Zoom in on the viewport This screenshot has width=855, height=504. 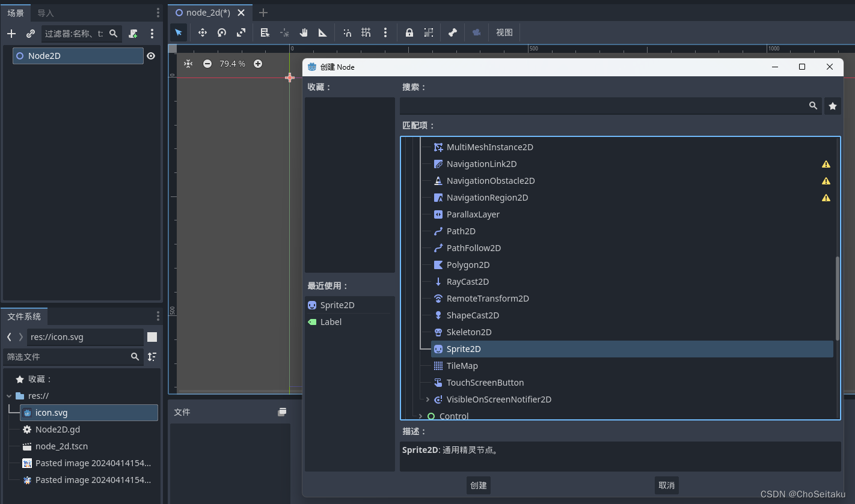pos(258,64)
